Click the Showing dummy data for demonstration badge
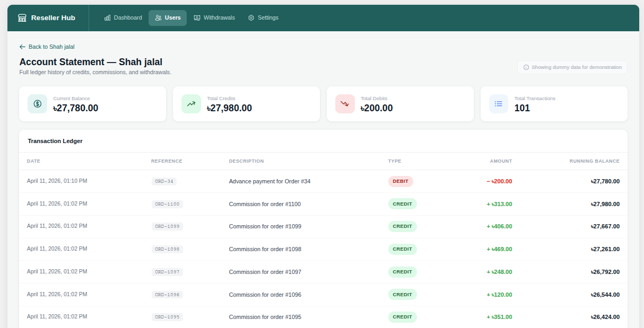 572,67
